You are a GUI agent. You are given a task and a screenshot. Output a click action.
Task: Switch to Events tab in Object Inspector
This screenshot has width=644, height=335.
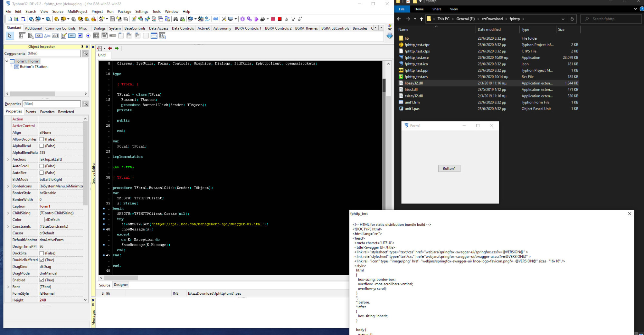(31, 112)
